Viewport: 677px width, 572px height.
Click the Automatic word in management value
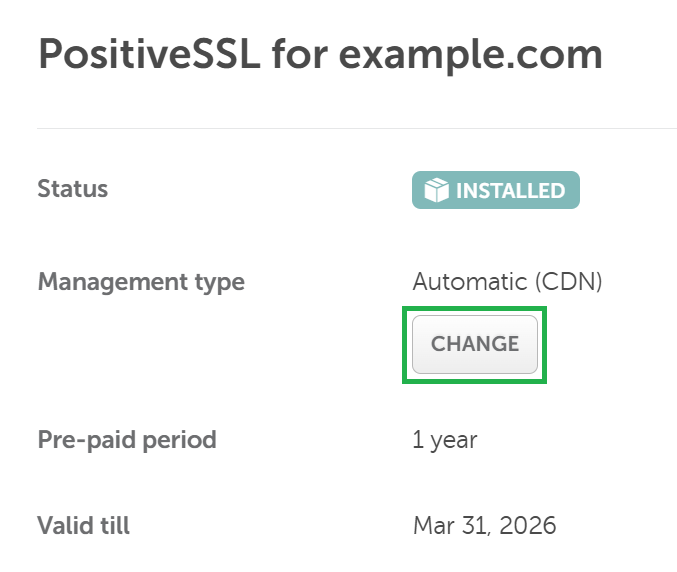470,281
